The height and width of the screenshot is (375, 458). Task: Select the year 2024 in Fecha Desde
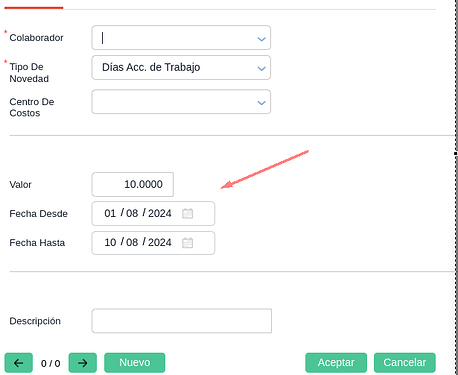[160, 213]
